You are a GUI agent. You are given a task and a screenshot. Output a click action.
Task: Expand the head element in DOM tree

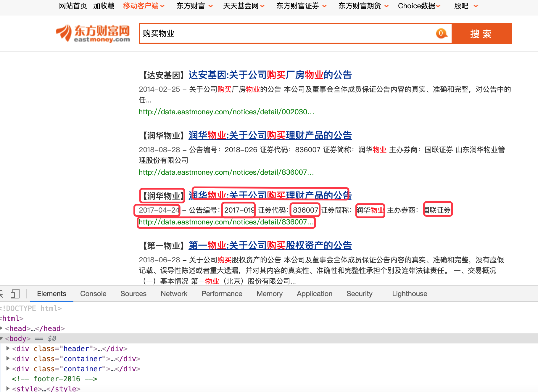click(1, 328)
